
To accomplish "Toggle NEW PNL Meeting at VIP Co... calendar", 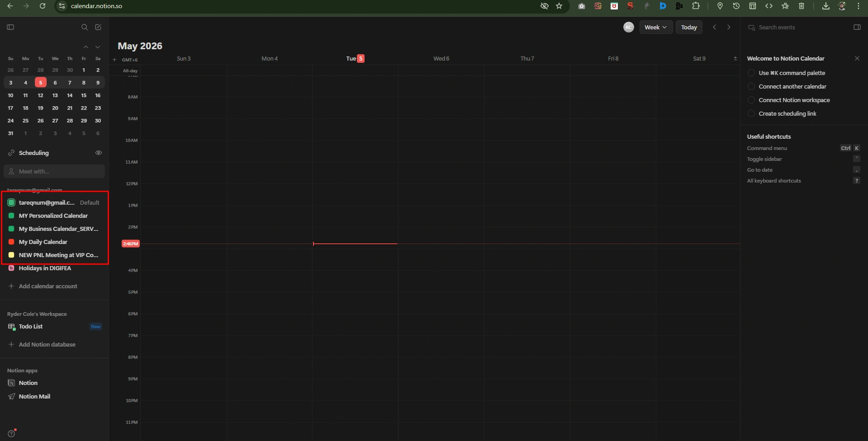I will point(11,255).
